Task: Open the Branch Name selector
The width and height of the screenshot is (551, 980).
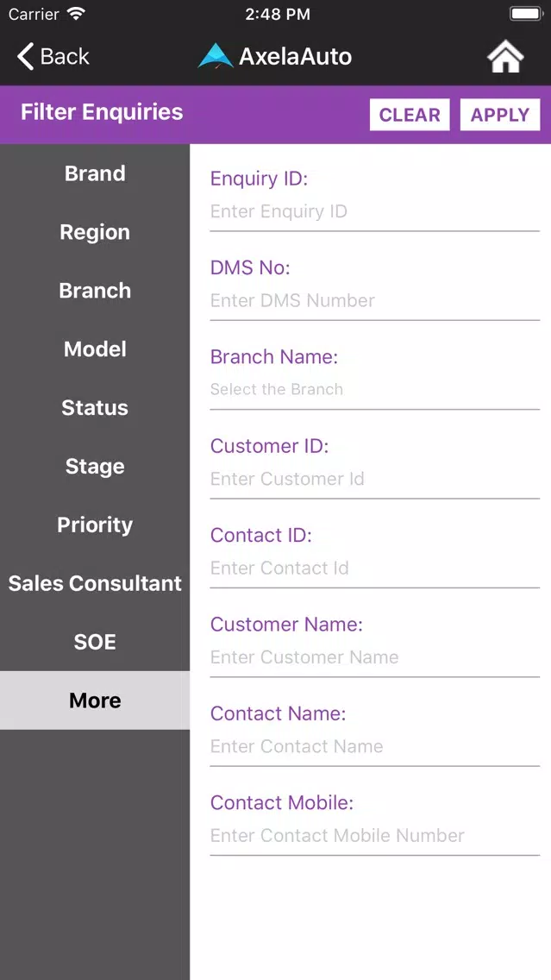Action: (x=375, y=389)
